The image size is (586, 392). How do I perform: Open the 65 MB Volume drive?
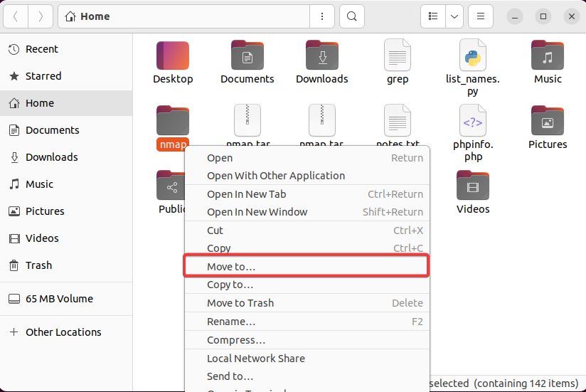pyautogui.click(x=66, y=299)
